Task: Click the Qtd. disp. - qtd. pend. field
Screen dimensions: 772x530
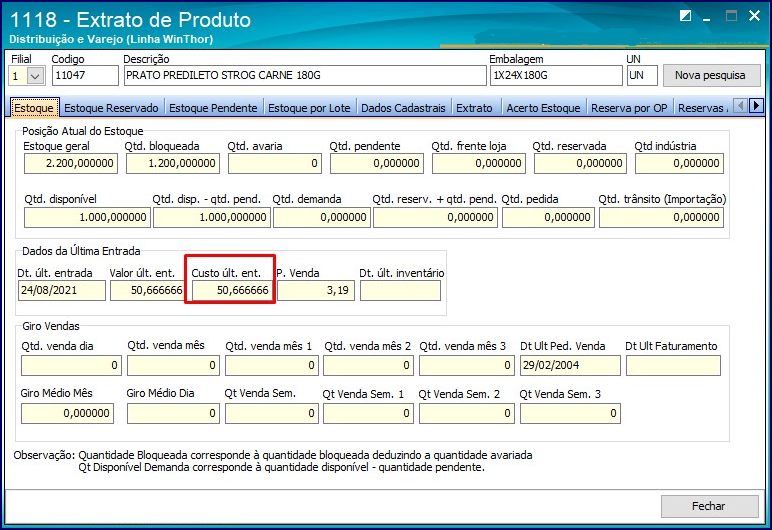Action: click(212, 217)
